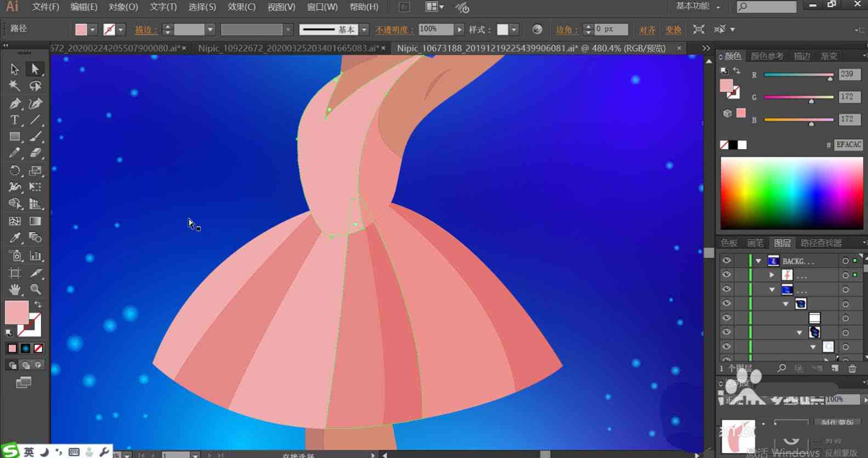Open the control bar stroke color dropdown
This screenshot has width=868, height=458.
(x=121, y=30)
